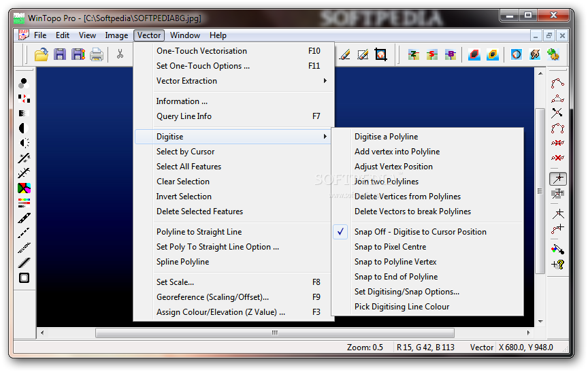Click the plus question mark icon in right toolbar
The image size is (588, 372).
pyautogui.click(x=557, y=265)
